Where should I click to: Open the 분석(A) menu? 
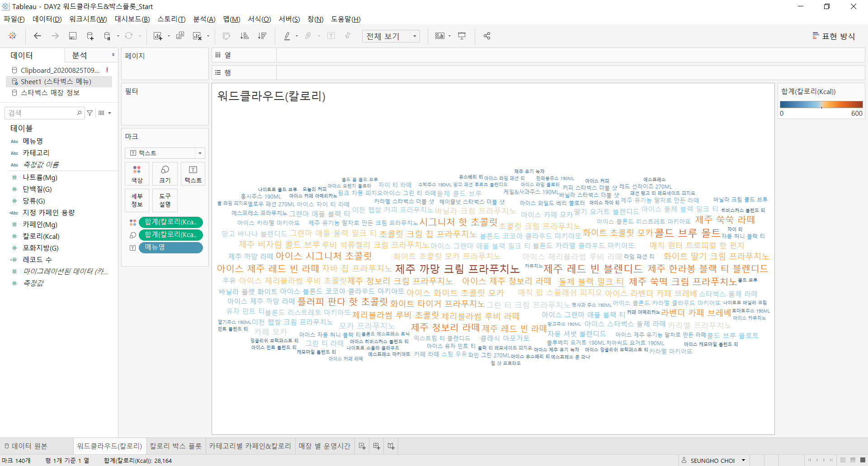tap(204, 19)
